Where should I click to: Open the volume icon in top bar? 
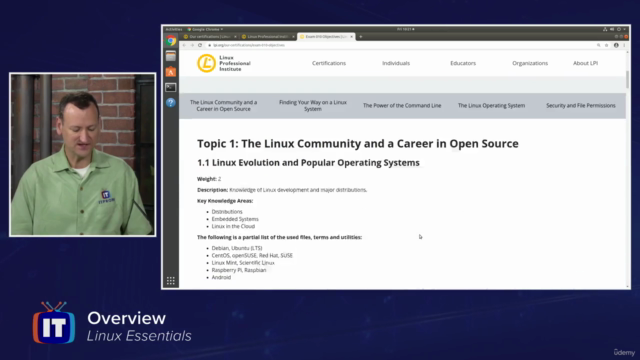pyautogui.click(x=612, y=29)
